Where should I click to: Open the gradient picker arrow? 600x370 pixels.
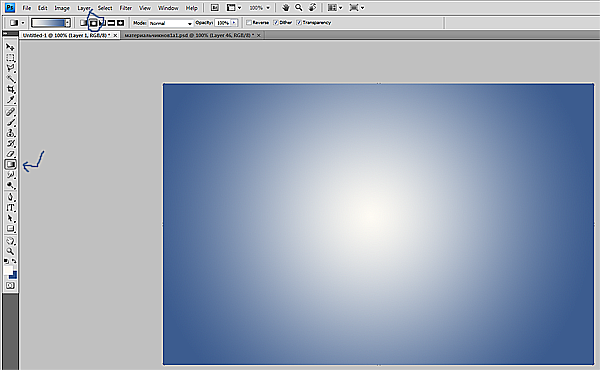(67, 23)
